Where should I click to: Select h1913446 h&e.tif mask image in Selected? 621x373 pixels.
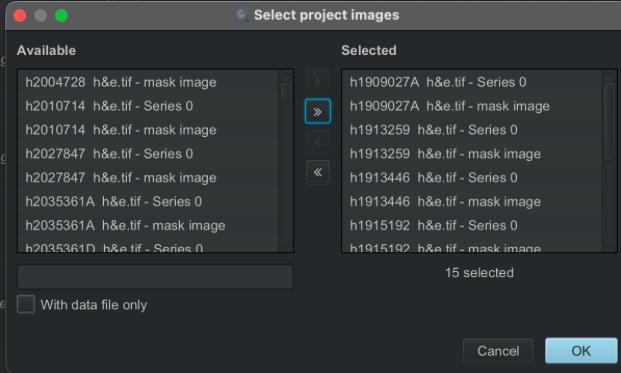[x=472, y=202]
